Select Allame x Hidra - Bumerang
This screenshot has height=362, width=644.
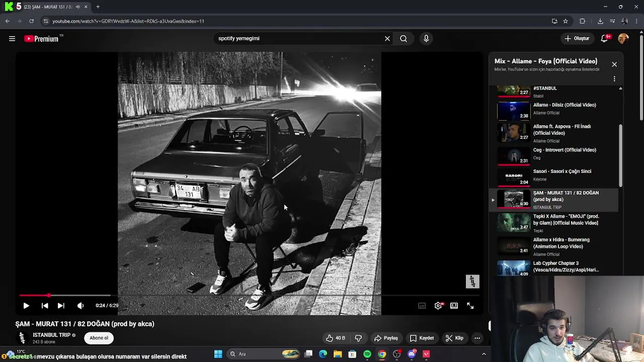555,246
